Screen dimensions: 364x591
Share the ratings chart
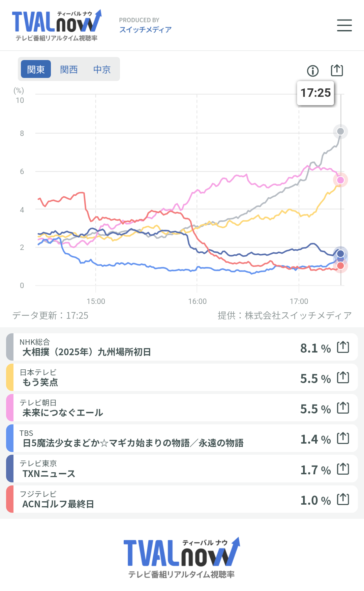pos(337,71)
